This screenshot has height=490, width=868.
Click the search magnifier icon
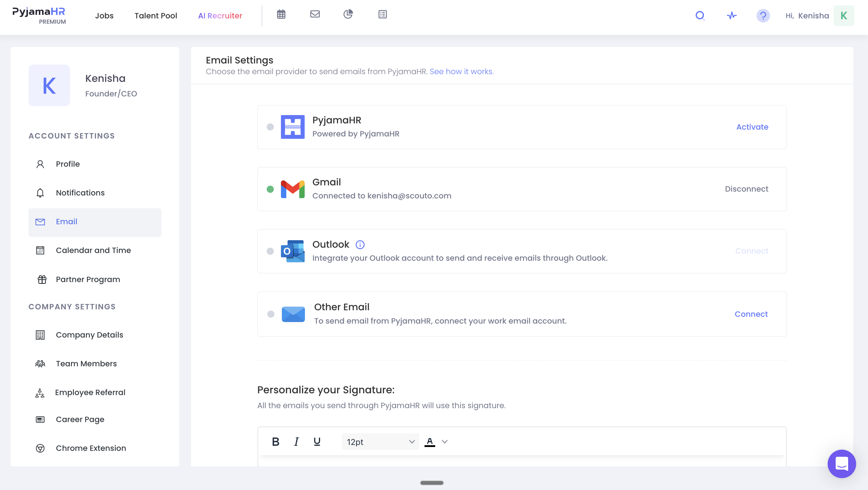(x=700, y=15)
